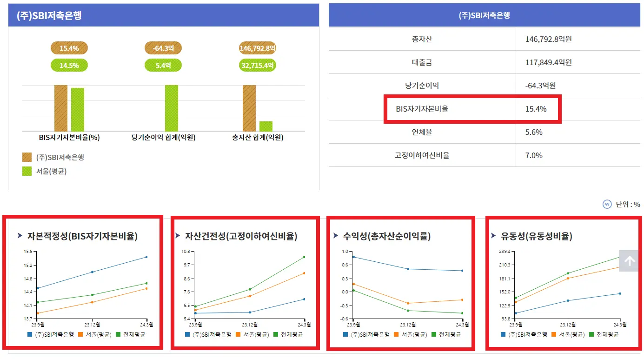The image size is (644, 359).
Task: Toggle the 서울(평균) legend in 유동성 chart
Action: point(568,333)
